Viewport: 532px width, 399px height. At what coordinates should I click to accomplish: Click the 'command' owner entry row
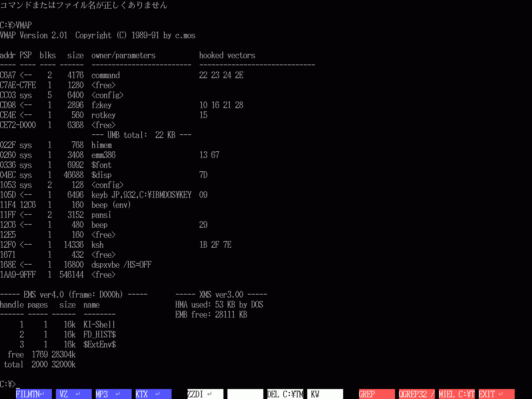[105, 75]
